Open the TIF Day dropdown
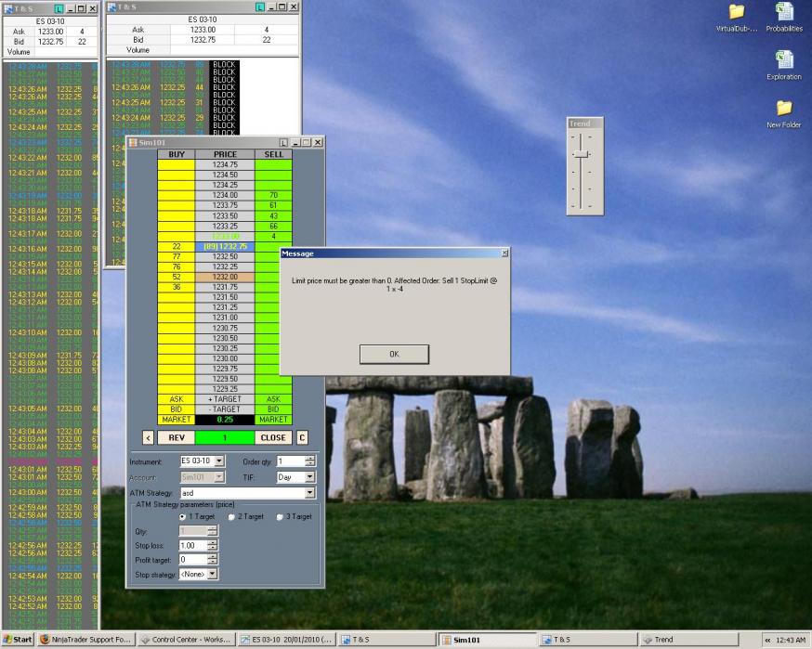Screen dimensions: 812x649 pos(309,476)
